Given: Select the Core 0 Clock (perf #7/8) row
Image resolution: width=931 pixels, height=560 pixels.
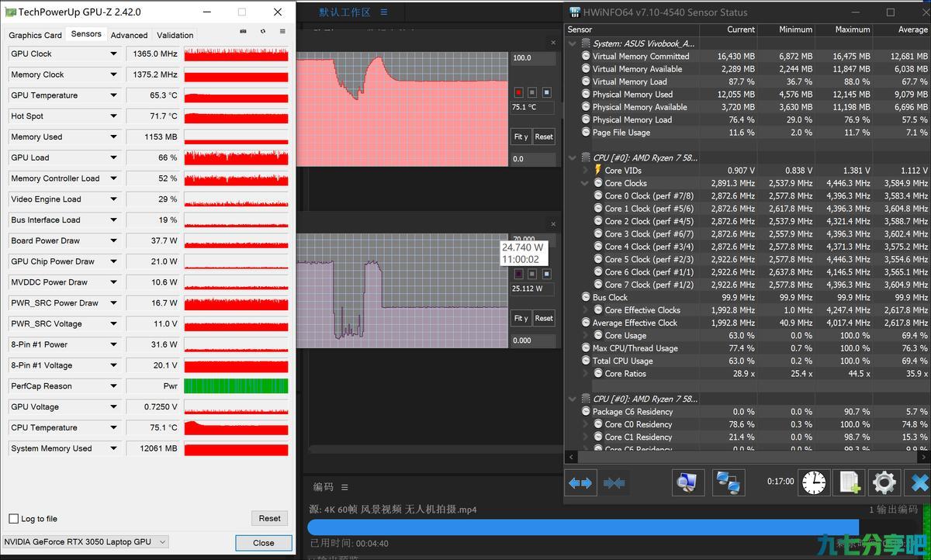Looking at the screenshot, I should click(748, 195).
